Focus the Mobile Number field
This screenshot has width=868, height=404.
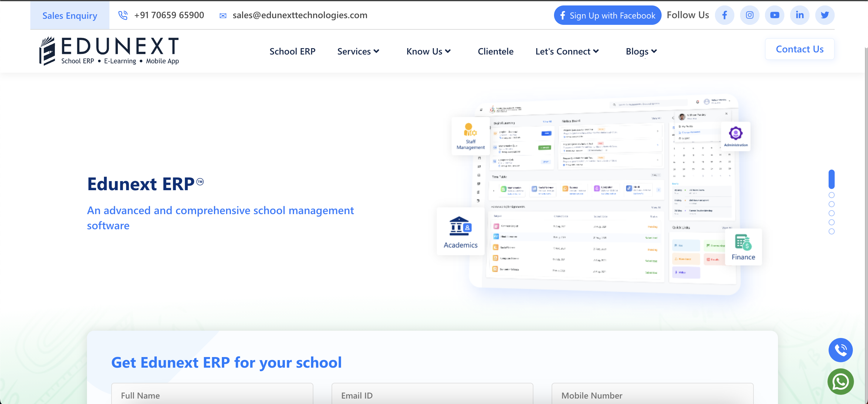652,394
